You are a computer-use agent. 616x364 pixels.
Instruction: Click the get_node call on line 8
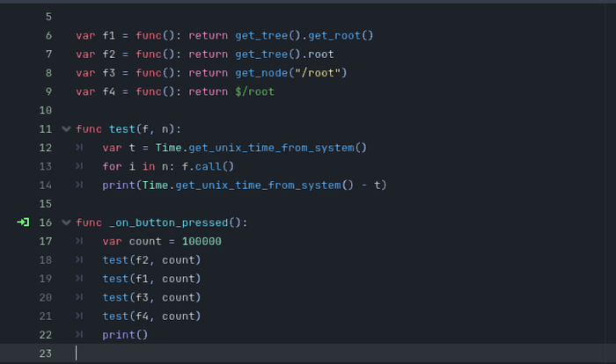point(261,73)
